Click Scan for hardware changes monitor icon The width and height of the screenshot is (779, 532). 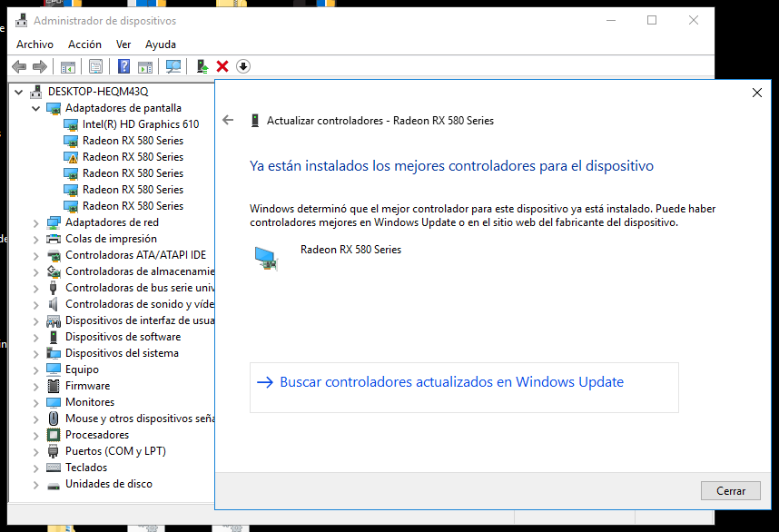173,66
